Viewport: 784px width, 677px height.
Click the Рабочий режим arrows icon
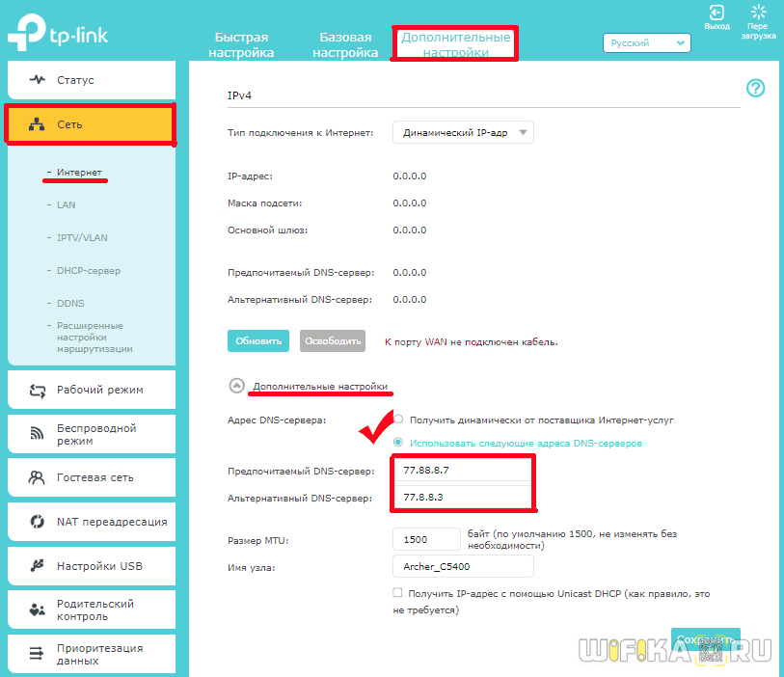click(37, 391)
